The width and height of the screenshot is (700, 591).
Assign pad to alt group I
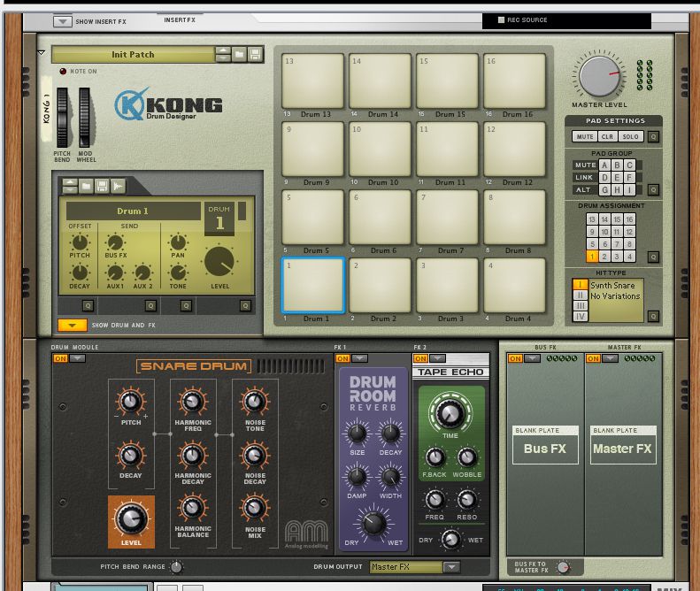(x=629, y=189)
